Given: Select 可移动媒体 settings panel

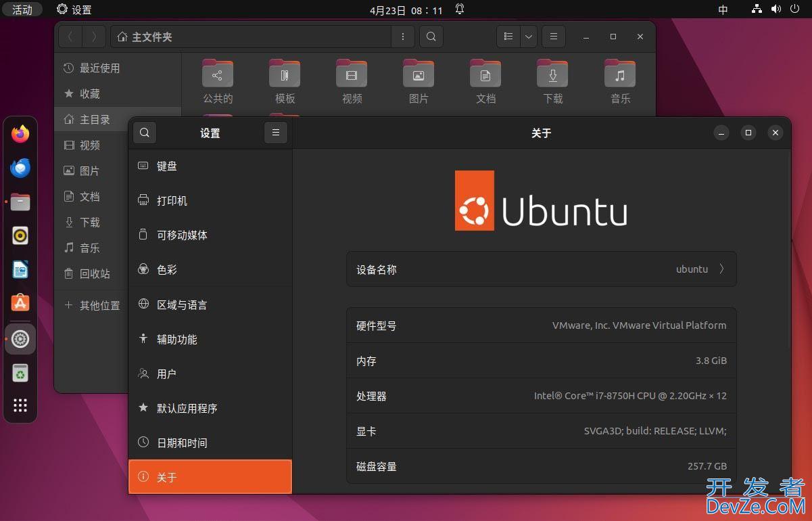Looking at the screenshot, I should 210,235.
